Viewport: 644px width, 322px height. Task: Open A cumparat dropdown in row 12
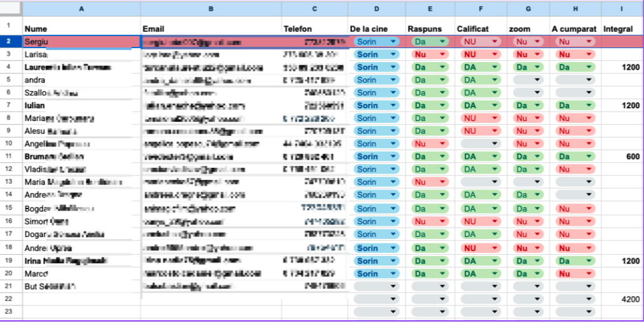(x=589, y=169)
